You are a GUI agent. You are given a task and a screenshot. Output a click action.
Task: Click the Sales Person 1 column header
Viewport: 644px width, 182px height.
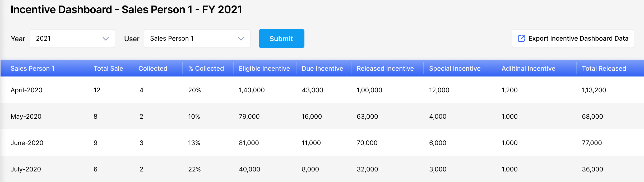(x=33, y=69)
